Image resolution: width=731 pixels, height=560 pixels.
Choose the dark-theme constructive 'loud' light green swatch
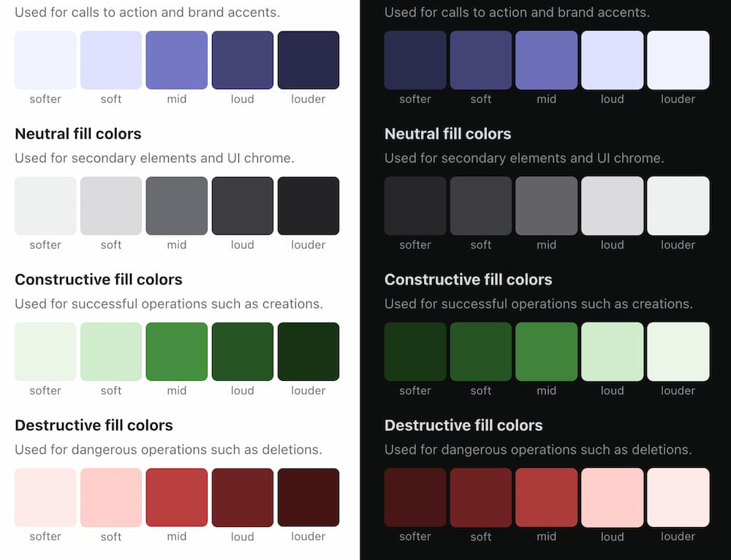click(613, 352)
